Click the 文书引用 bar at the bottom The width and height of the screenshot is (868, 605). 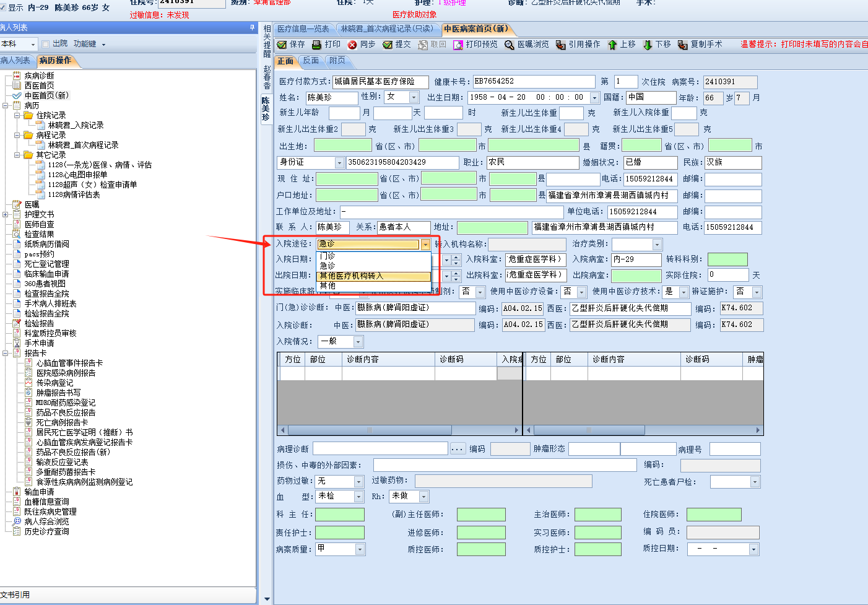tap(128, 595)
